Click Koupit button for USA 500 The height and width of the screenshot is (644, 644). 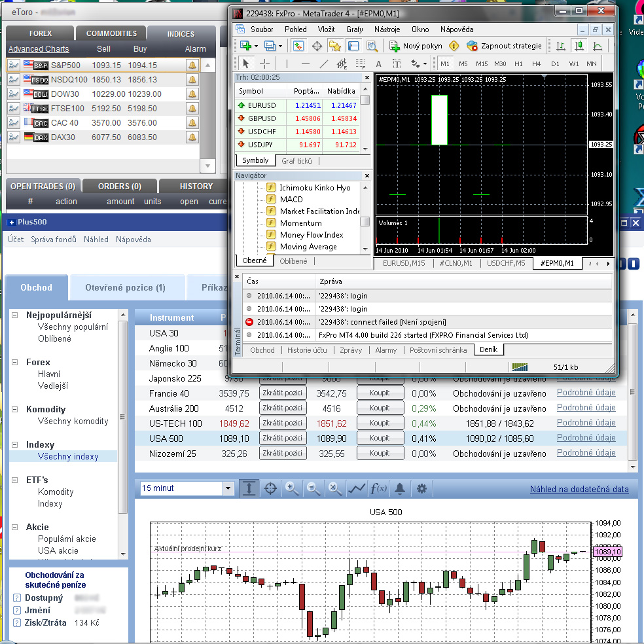[380, 438]
